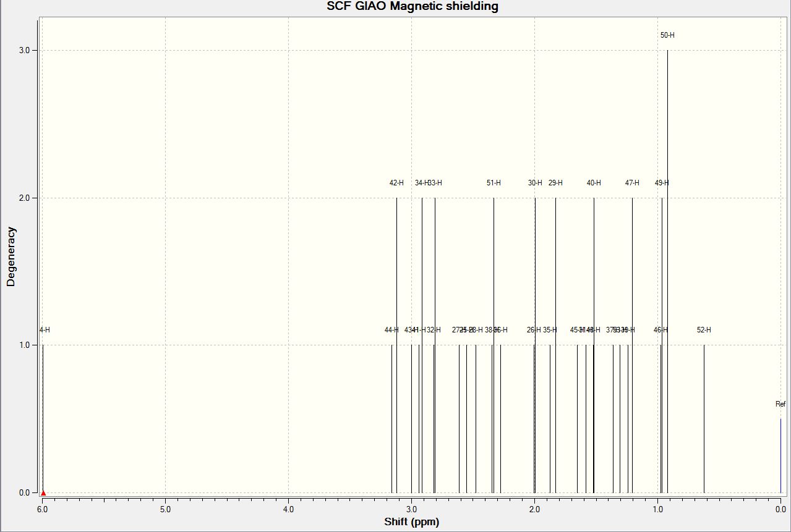Select the 44-H peak line
Screen dimensions: 791x532
391,419
